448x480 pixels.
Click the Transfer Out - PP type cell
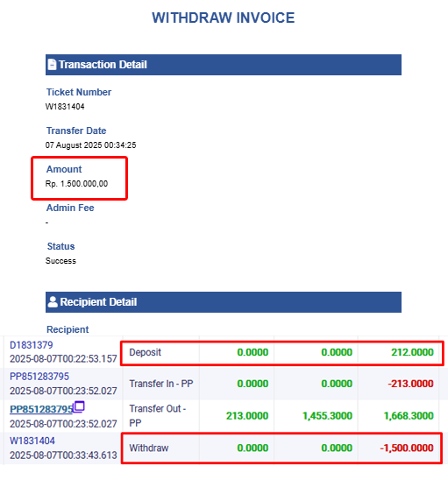[x=160, y=416]
